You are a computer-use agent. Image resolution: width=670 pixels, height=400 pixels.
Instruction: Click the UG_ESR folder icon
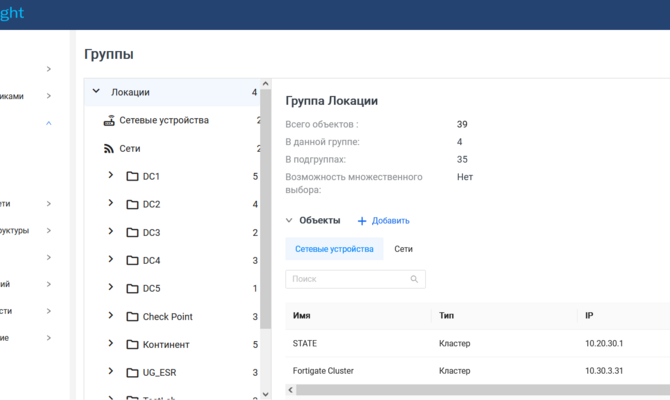point(132,373)
